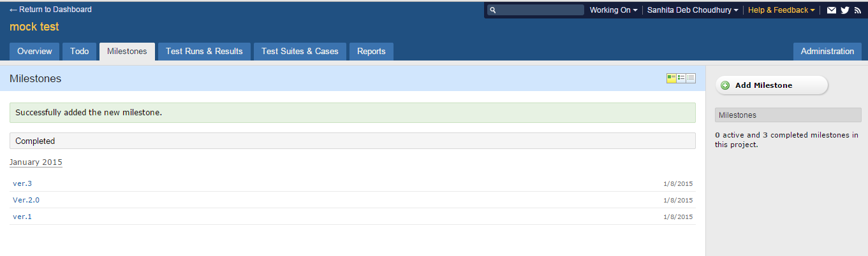
Task: Click the magnifier icon in search box
Action: click(x=493, y=10)
